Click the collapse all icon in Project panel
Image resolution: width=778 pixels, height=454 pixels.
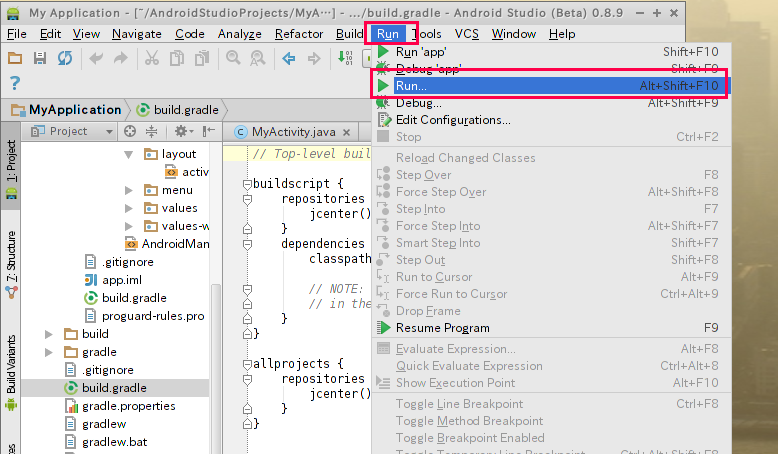point(151,131)
